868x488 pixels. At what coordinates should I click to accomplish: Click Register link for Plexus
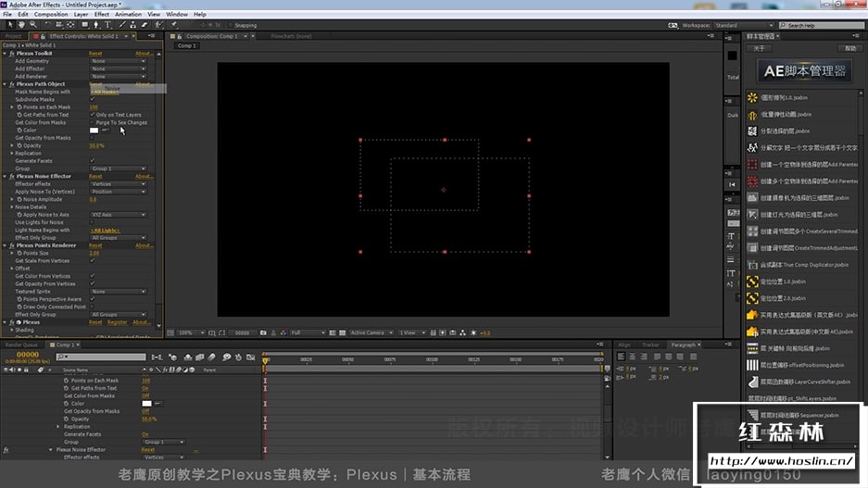pyautogui.click(x=117, y=322)
